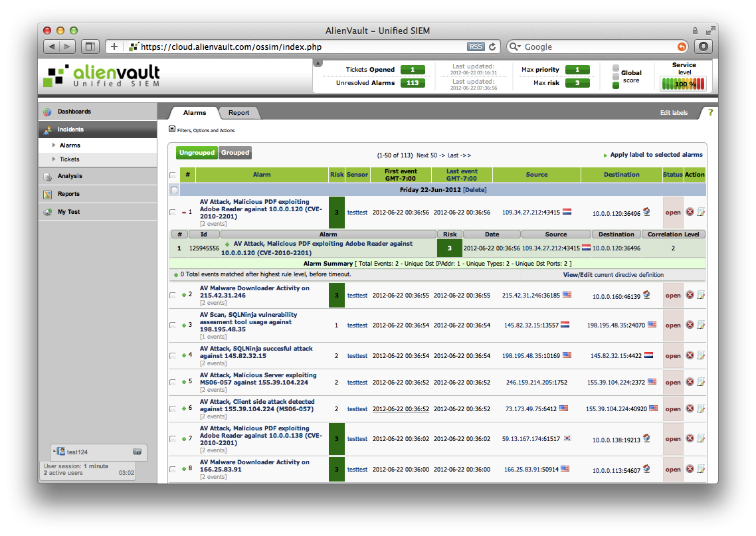Click the RSS button in address bar
The image size is (756, 536).
[x=476, y=46]
